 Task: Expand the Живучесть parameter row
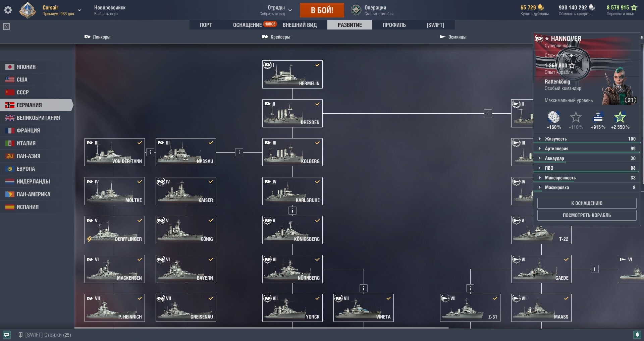(x=587, y=139)
